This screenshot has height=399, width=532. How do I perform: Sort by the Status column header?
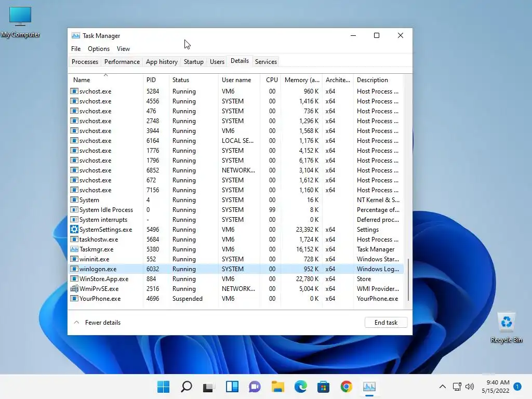coord(193,79)
